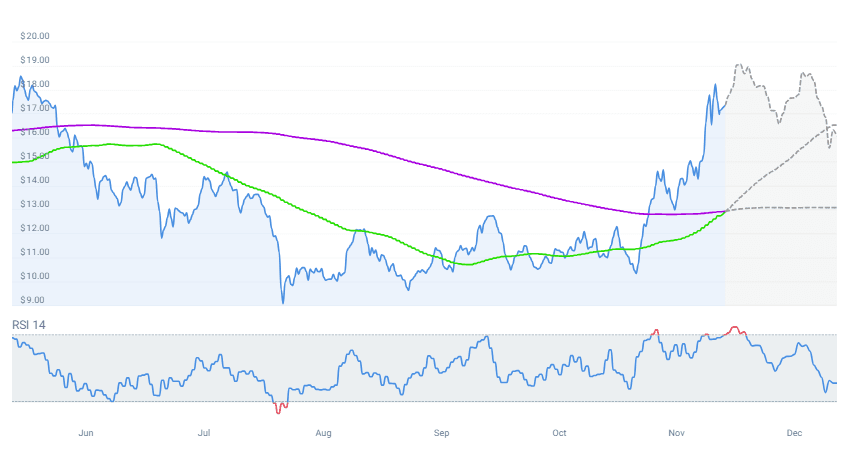
Task: Select the Jun month label
Action: 86,433
